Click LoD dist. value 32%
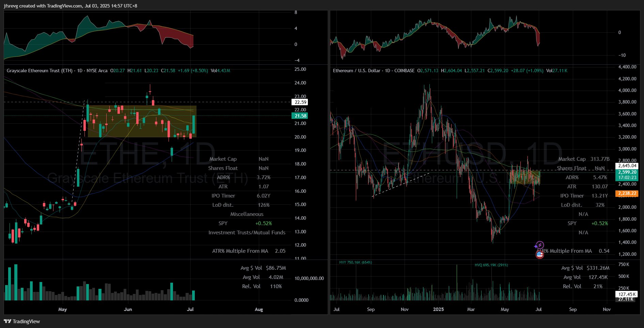The width and height of the screenshot is (644, 328). (600, 205)
